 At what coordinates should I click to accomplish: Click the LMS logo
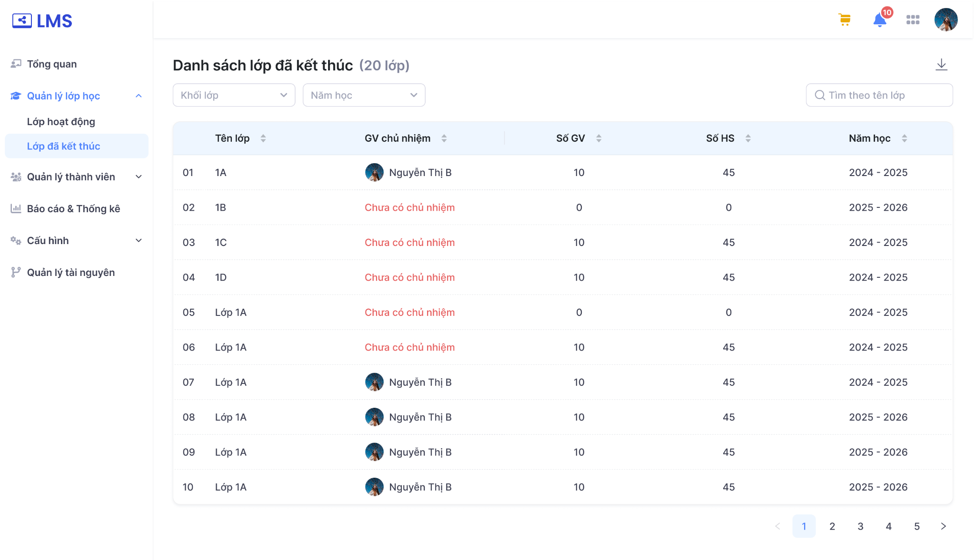click(42, 21)
